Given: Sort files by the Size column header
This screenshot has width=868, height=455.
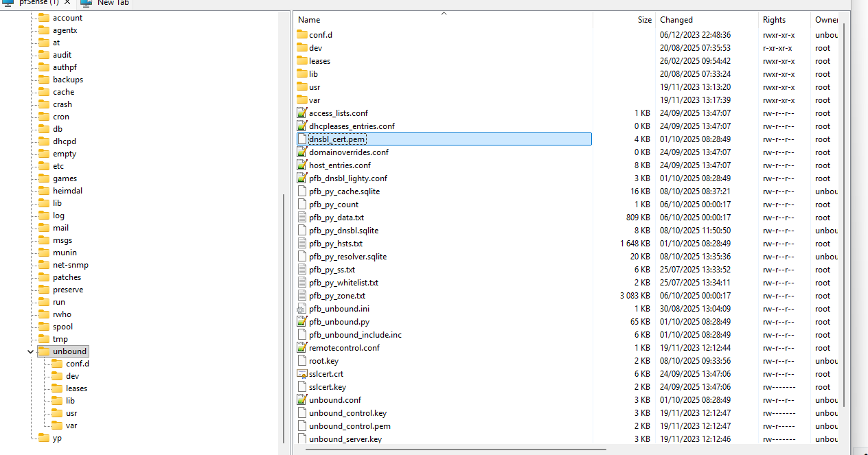Looking at the screenshot, I should coord(644,20).
